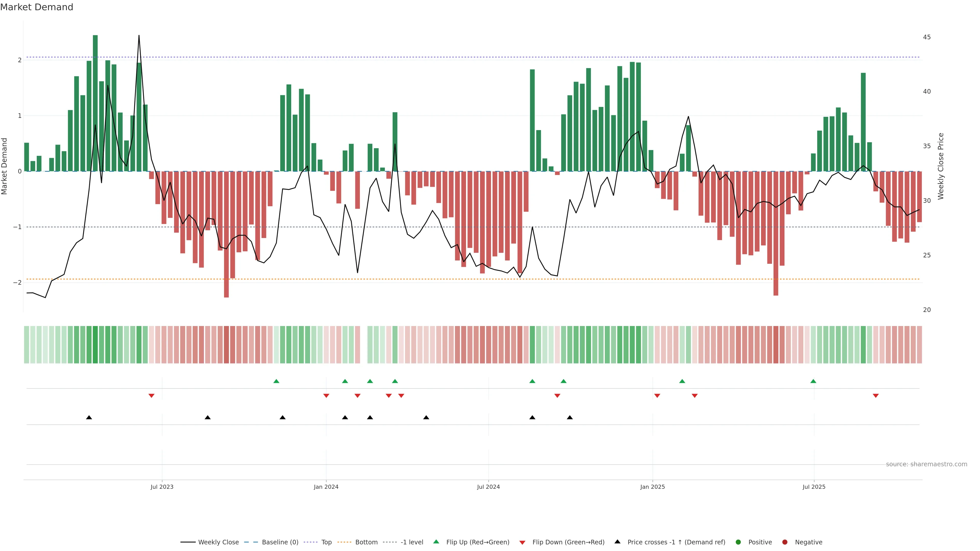Click the Jul 2024 axis label

488,487
